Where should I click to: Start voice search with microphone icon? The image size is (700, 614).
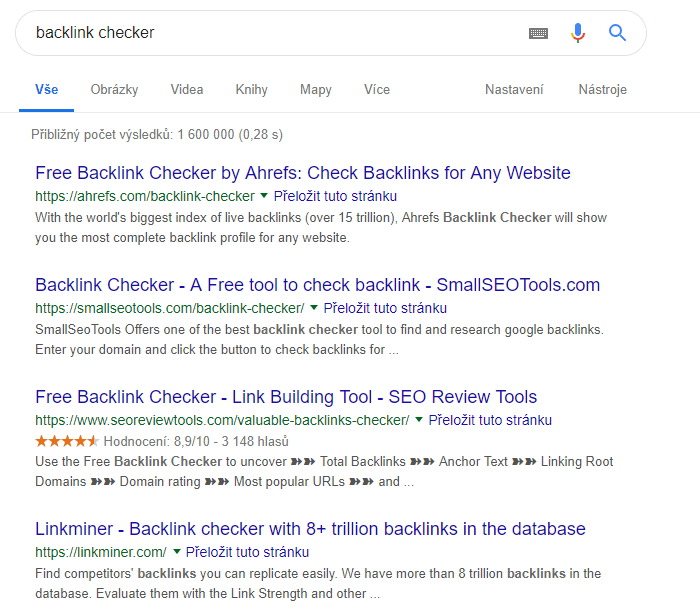[x=578, y=33]
